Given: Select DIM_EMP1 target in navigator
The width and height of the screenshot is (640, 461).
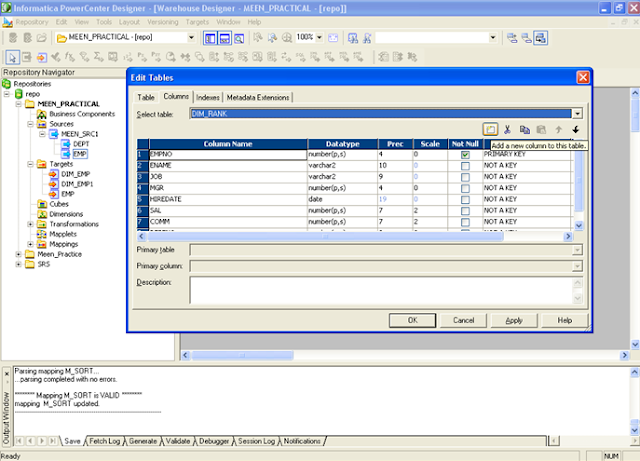Looking at the screenshot, I should 77,184.
